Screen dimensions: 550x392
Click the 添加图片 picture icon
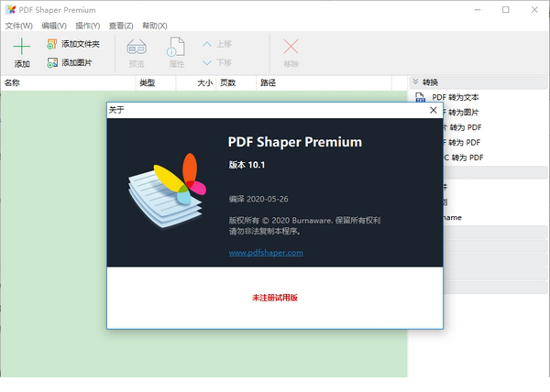(x=52, y=62)
